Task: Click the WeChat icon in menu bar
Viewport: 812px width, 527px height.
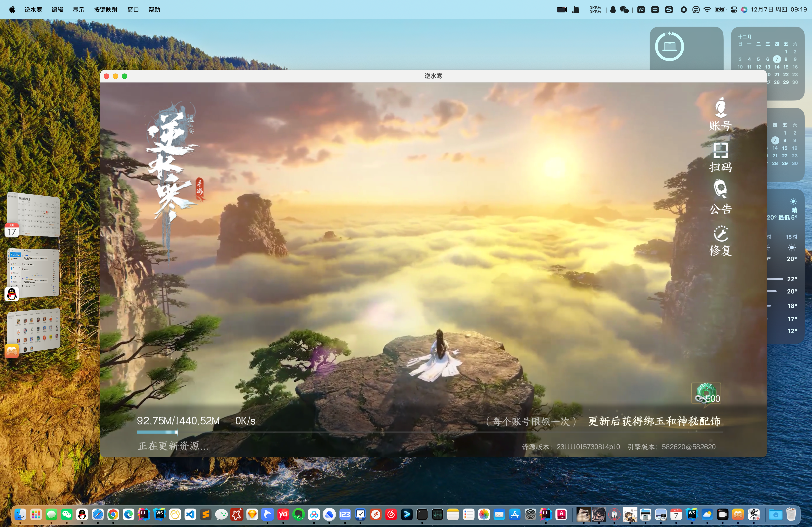Action: [624, 9]
